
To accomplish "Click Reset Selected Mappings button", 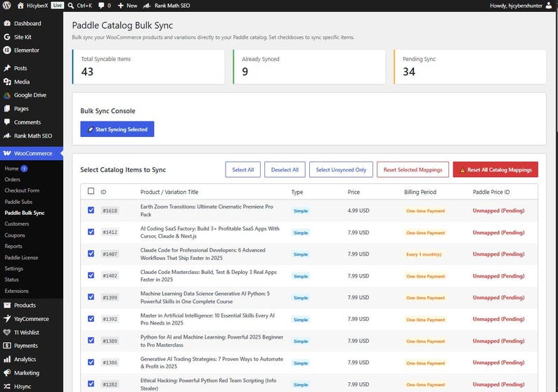I will coord(413,170).
